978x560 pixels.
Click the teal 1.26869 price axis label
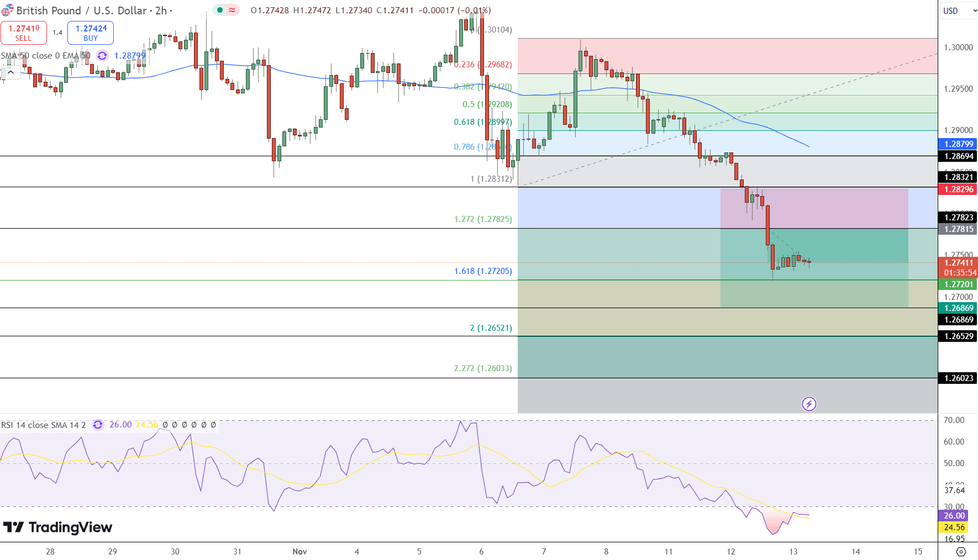click(x=958, y=308)
